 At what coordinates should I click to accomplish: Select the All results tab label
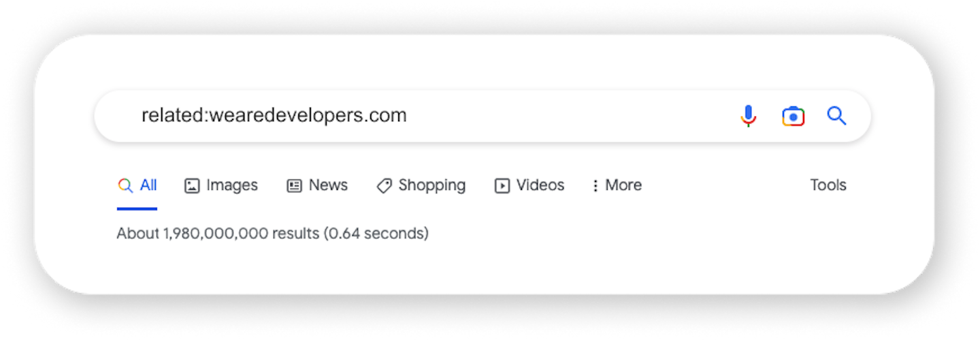point(148,185)
